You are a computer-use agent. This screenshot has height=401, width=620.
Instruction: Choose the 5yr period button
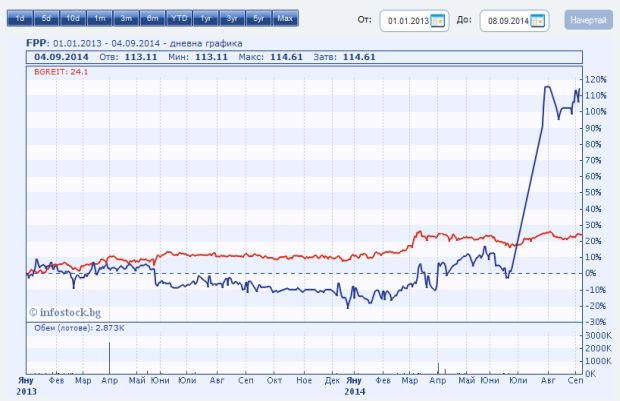click(x=259, y=19)
